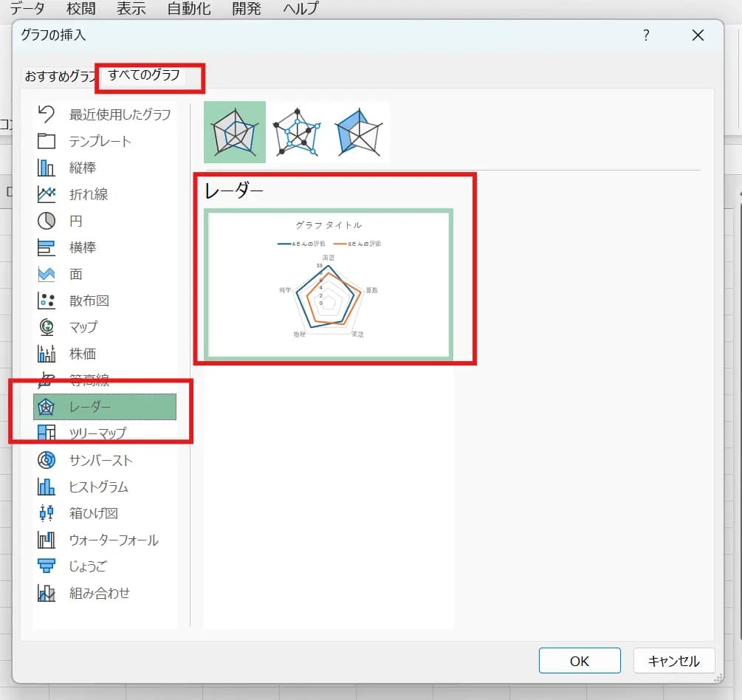This screenshot has width=742, height=700.
Task: Select the 株価 stock chart icon
Action: click(47, 354)
